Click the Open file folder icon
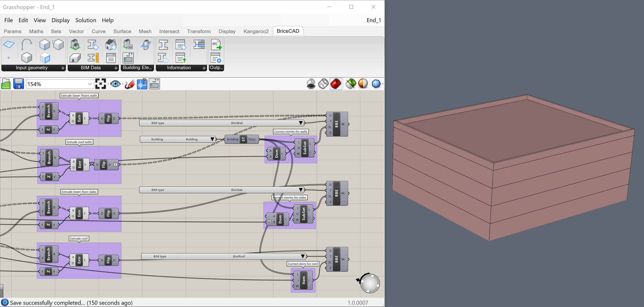Screen dimensions: 644x307 coord(6,84)
